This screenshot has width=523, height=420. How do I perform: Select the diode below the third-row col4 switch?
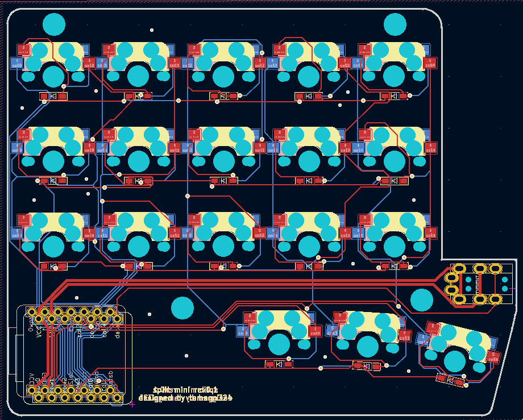(395, 266)
